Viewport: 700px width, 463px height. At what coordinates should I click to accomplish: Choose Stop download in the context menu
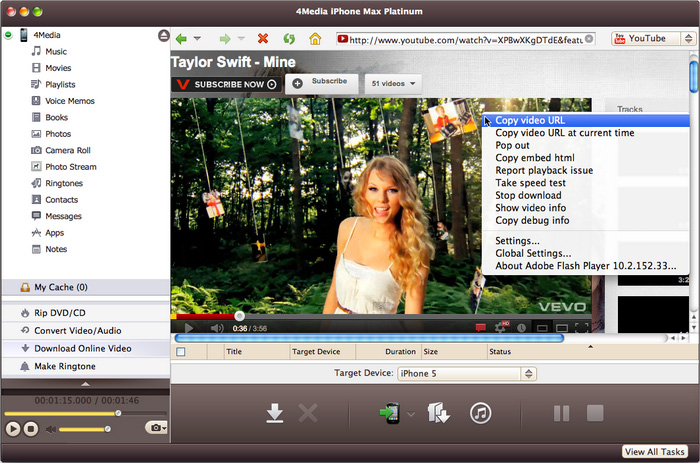(528, 195)
